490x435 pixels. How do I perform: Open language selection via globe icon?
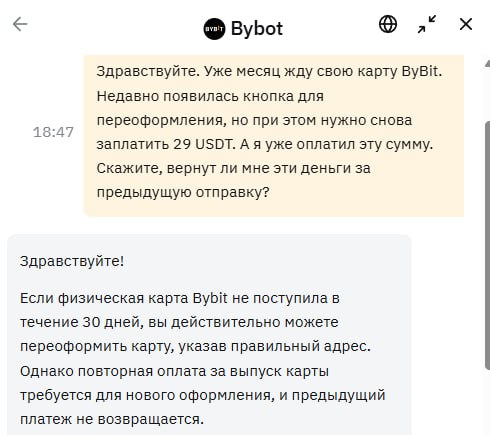point(388,24)
